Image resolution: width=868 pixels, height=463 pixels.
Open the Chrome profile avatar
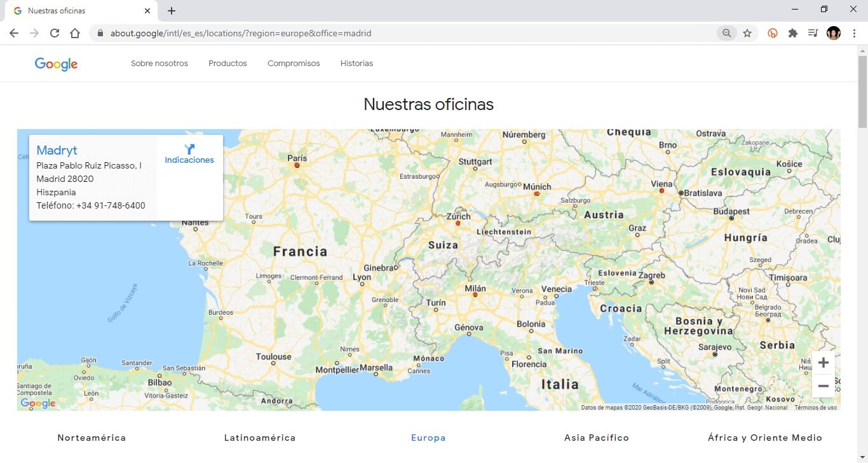click(x=834, y=33)
